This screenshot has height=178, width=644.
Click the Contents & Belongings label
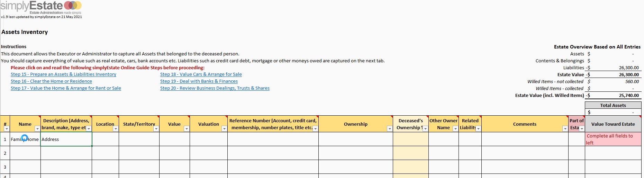[x=560, y=61]
